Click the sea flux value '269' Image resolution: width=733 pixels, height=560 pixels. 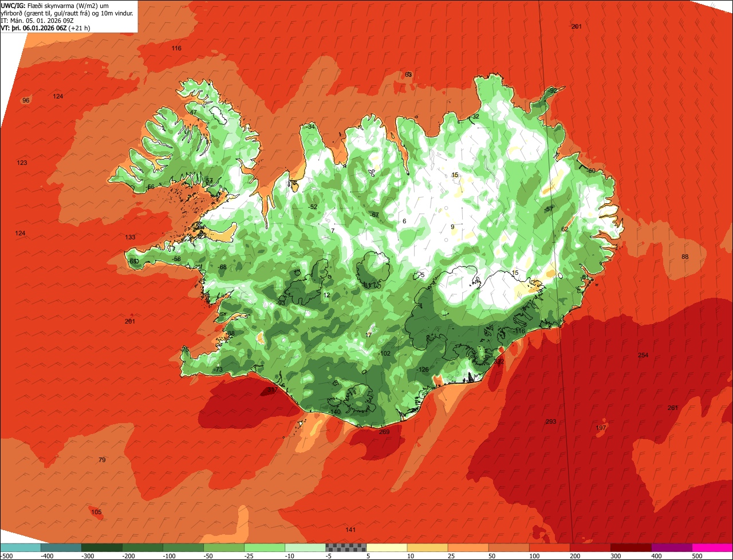click(384, 432)
